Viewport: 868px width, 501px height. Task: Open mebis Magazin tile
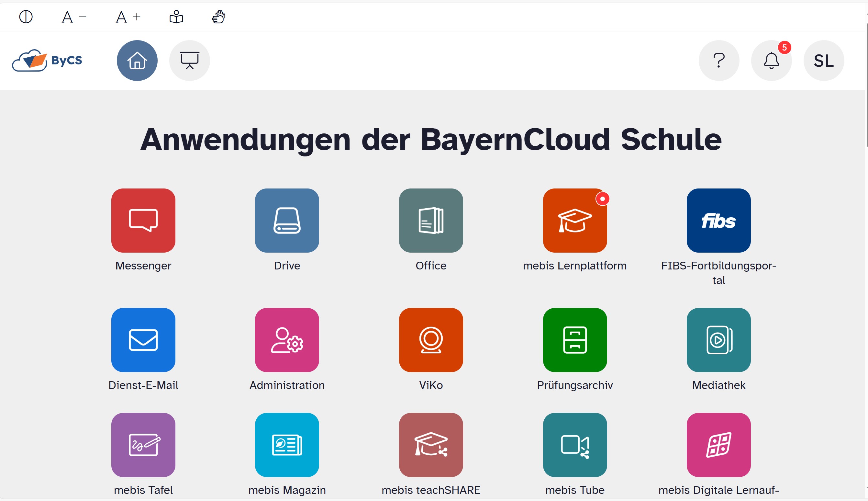[287, 445]
